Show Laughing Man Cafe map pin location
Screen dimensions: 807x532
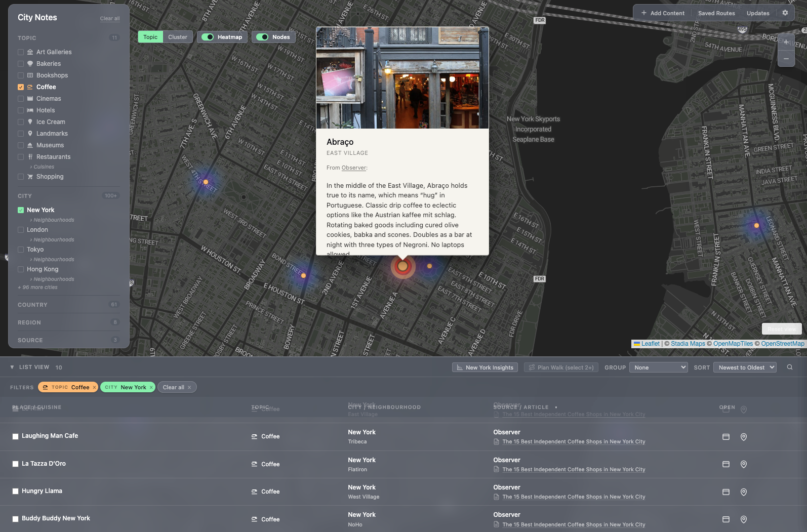[743, 437]
